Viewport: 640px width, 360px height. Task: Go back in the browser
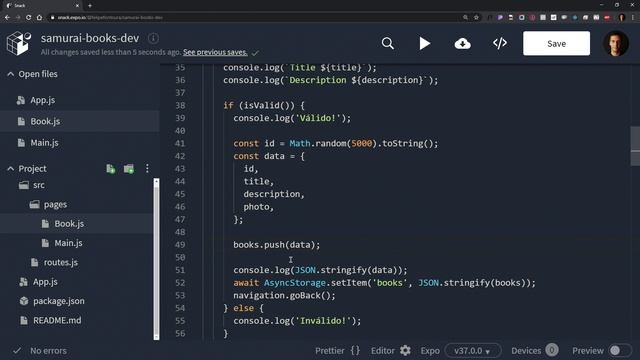tap(7, 18)
